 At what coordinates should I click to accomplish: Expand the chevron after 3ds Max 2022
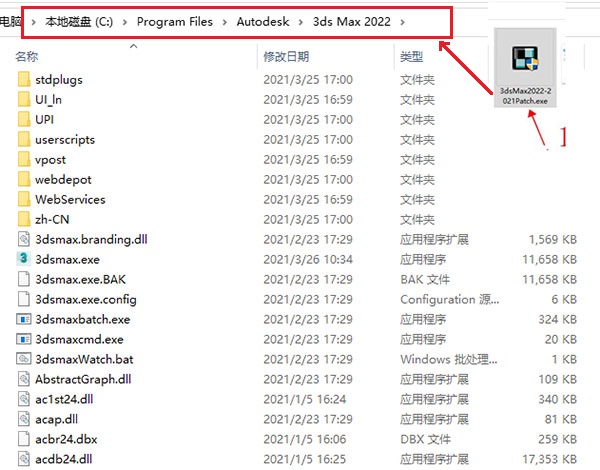[x=401, y=21]
